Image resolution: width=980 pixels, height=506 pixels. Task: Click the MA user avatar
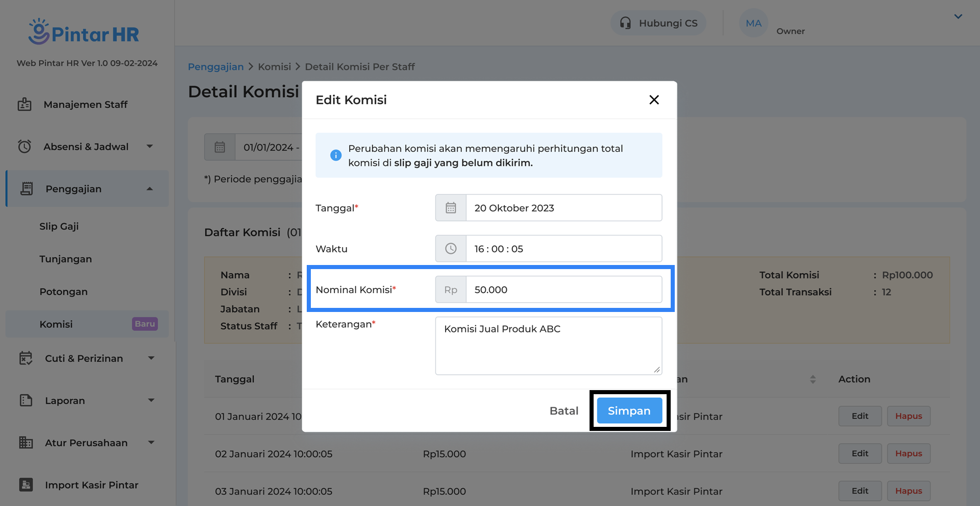[753, 23]
